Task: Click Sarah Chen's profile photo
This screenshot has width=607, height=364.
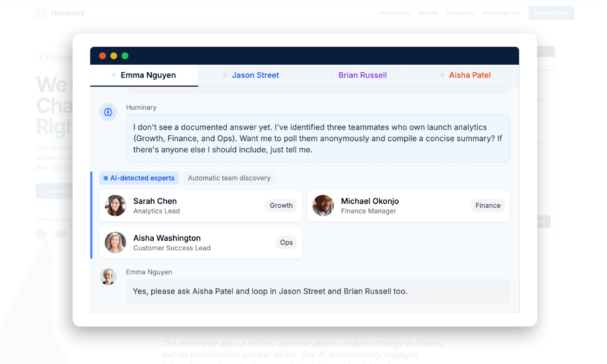Action: (115, 205)
